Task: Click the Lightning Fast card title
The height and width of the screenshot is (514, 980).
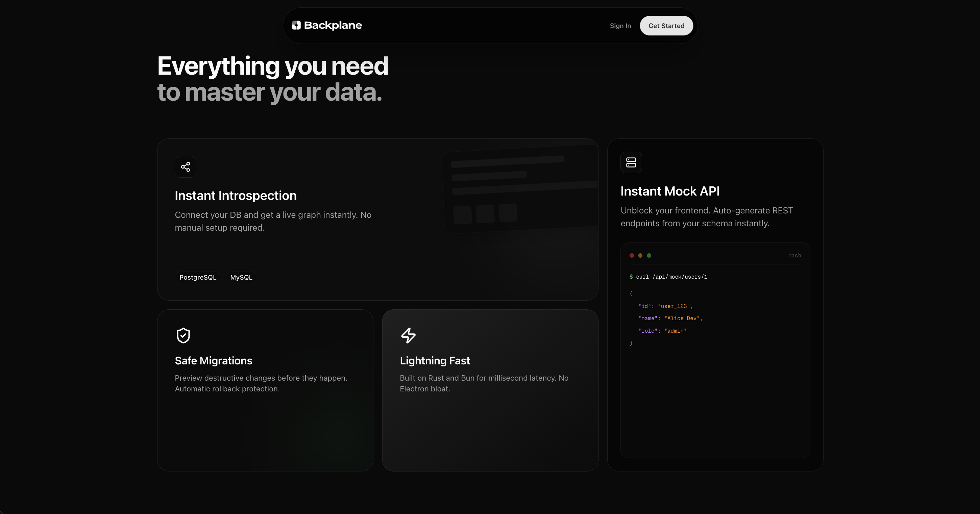Action: tap(435, 360)
